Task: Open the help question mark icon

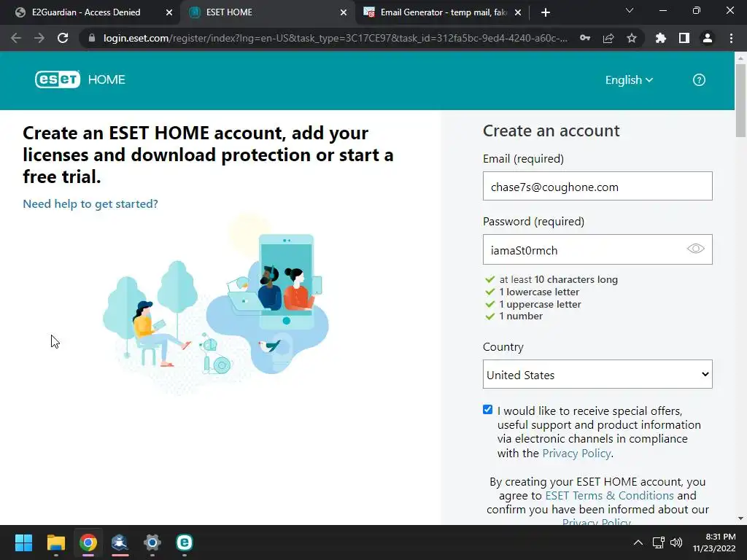Action: point(698,80)
